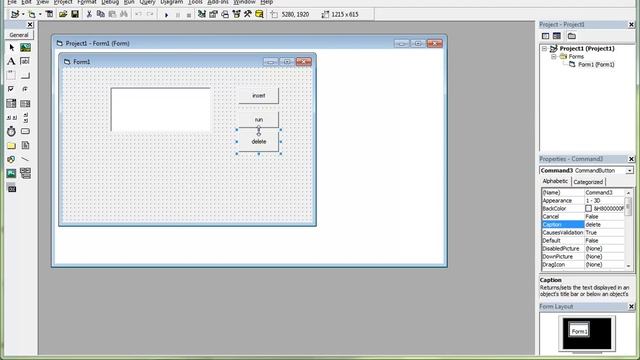Select the FileListBox tool in the toolbox
The height and width of the screenshot is (360, 640).
pyautogui.click(x=25, y=146)
